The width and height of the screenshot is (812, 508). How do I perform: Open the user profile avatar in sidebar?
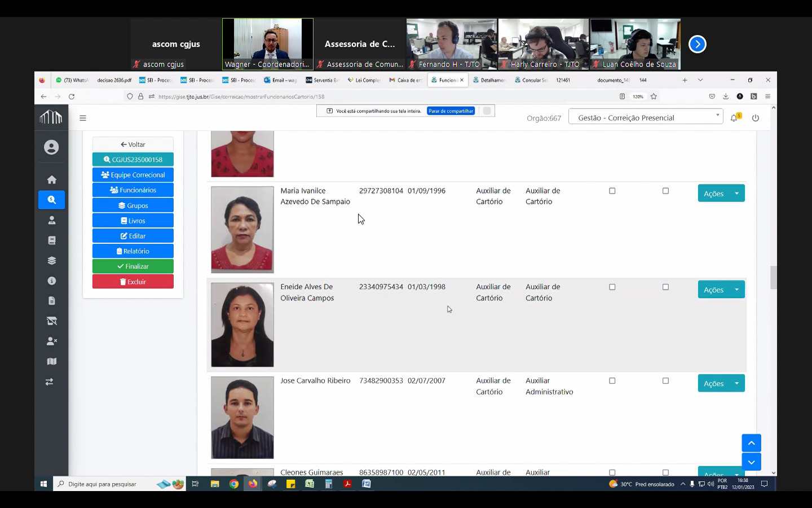(x=51, y=147)
